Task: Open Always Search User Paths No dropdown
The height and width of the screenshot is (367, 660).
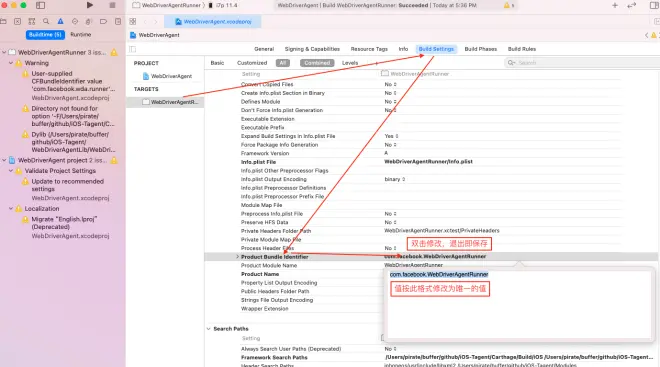Action: click(x=391, y=349)
